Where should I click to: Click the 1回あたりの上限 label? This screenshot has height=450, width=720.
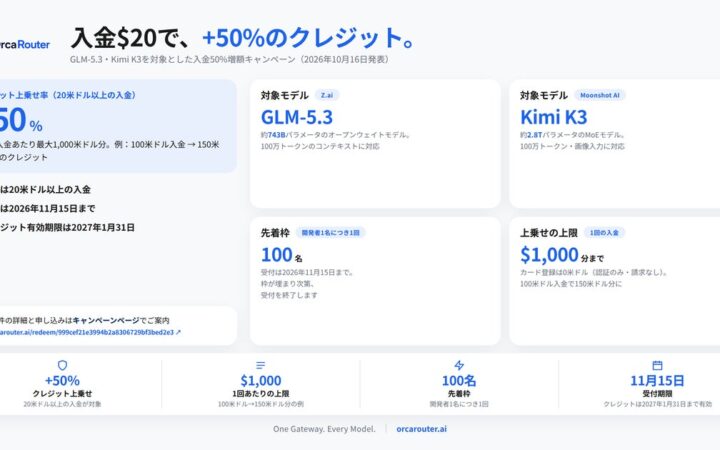point(261,394)
